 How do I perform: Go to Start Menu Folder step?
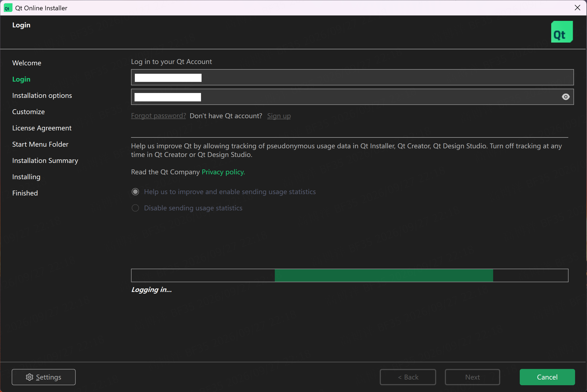(40, 144)
